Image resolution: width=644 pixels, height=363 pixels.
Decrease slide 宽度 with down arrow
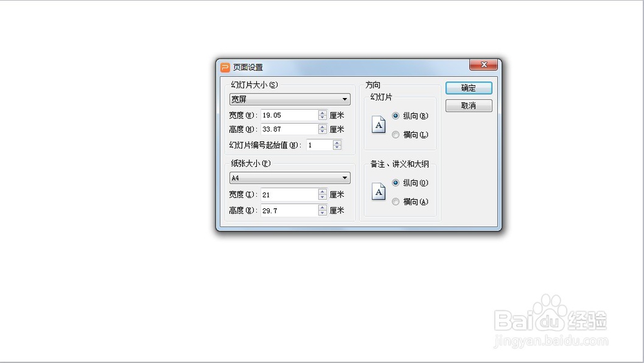click(x=323, y=118)
